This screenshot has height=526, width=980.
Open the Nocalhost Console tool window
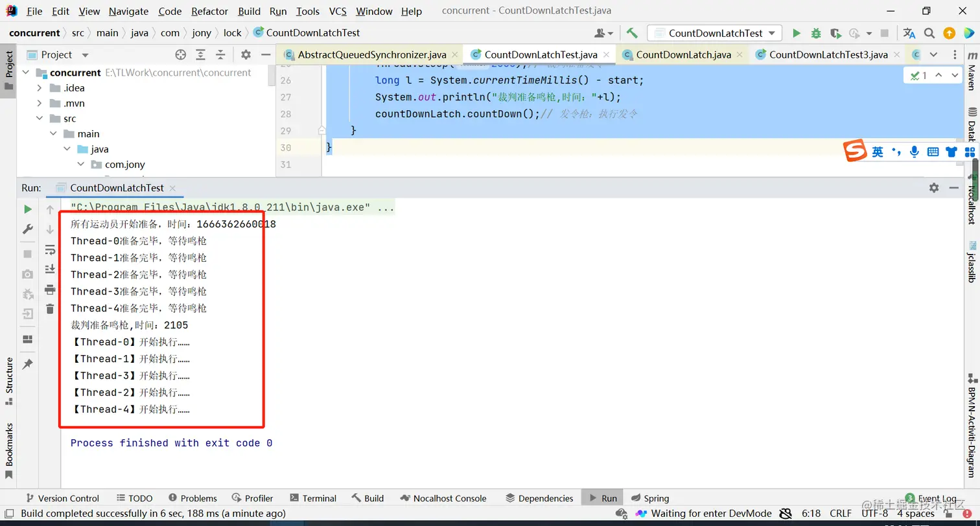(443, 498)
